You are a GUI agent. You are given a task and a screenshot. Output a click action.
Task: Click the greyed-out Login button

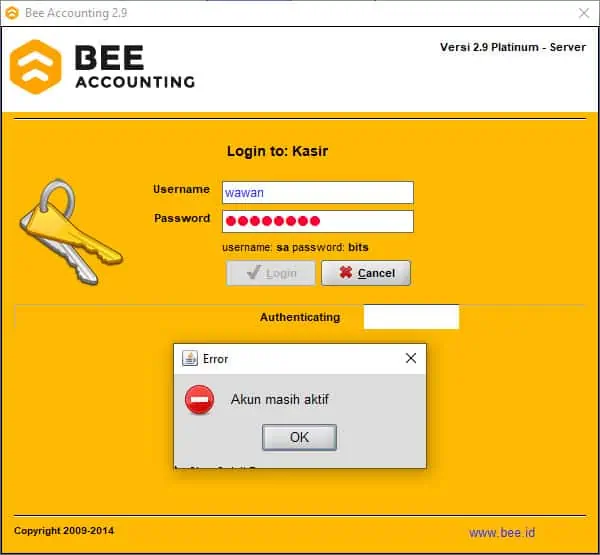click(x=271, y=273)
